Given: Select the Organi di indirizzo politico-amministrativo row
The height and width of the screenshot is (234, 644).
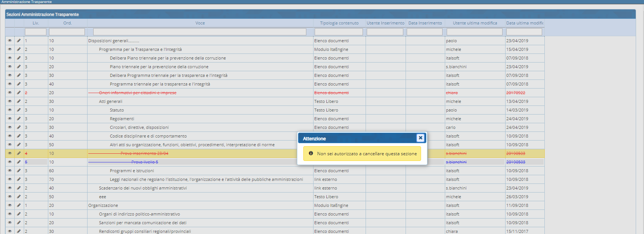Looking at the screenshot, I should [139, 214].
